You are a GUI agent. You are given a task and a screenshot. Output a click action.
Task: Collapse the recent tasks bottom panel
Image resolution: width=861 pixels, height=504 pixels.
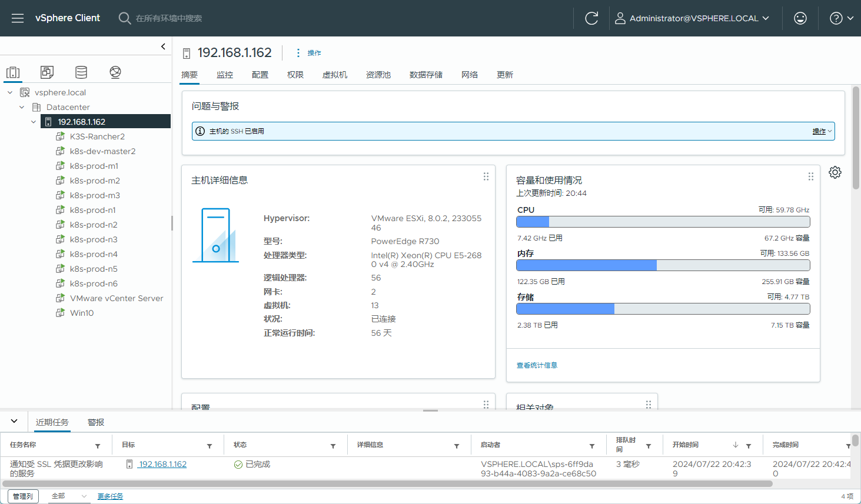14,421
